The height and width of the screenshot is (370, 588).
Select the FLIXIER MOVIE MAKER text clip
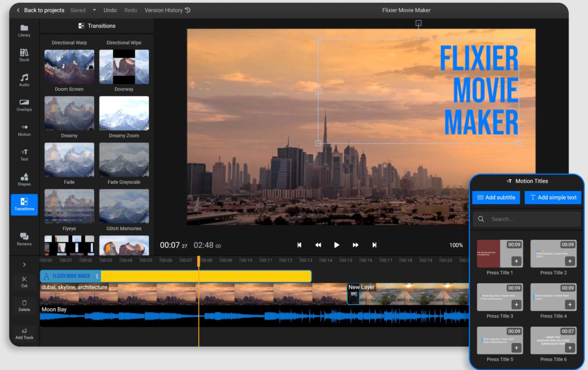[176, 276]
